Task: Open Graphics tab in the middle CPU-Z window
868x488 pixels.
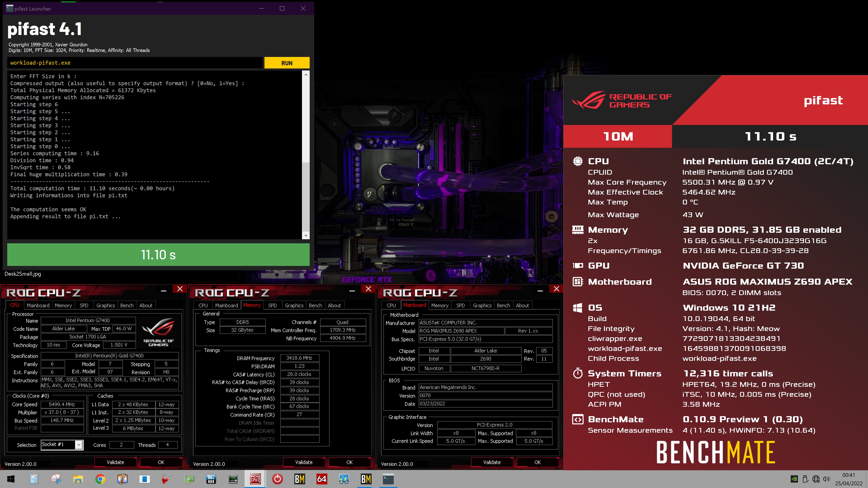Action: (x=294, y=305)
